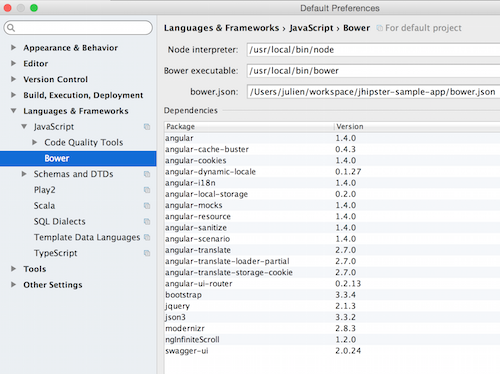Click the project-level icon beside Scala
The width and height of the screenshot is (500, 374).
click(x=147, y=206)
